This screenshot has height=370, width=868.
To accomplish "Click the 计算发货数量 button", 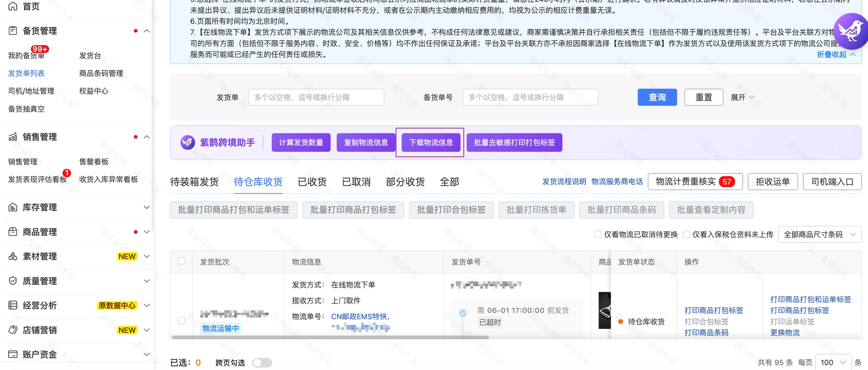I will coord(301,142).
